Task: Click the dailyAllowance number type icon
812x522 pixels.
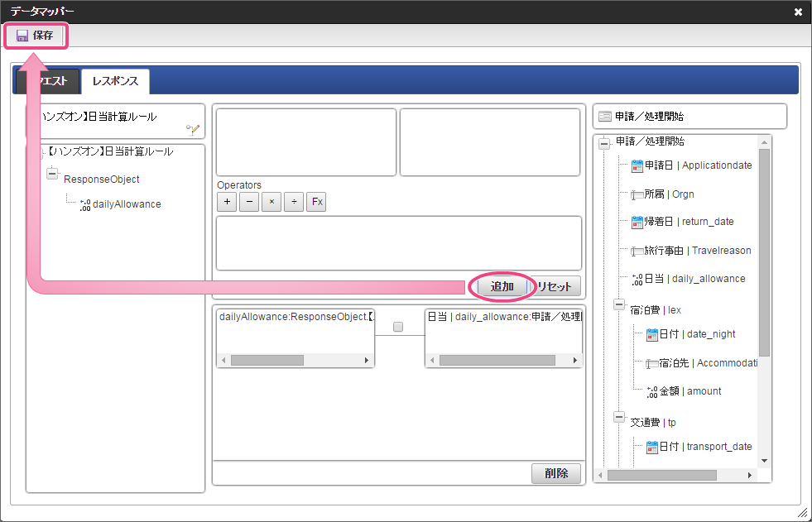Action: [85, 205]
